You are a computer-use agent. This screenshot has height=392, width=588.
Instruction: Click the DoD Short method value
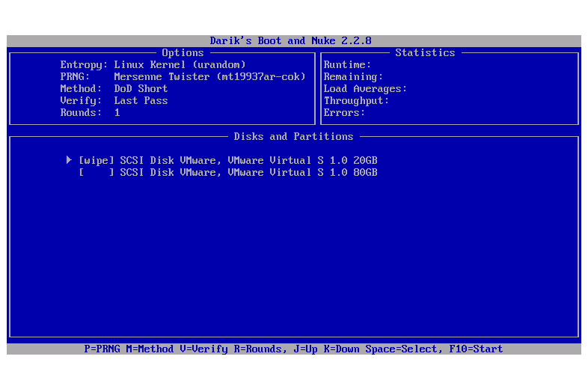141,88
